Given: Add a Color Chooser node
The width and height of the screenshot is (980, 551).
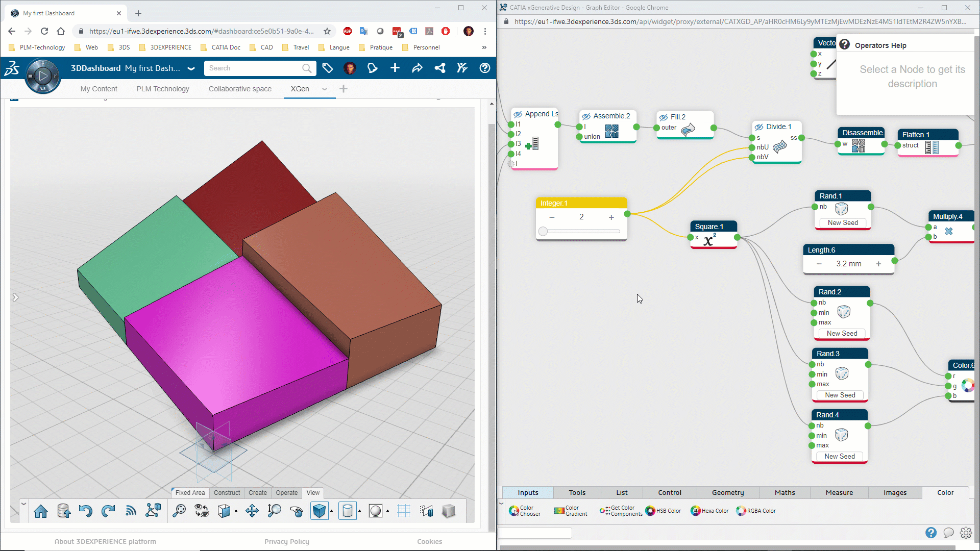Looking at the screenshot, I should tap(525, 511).
